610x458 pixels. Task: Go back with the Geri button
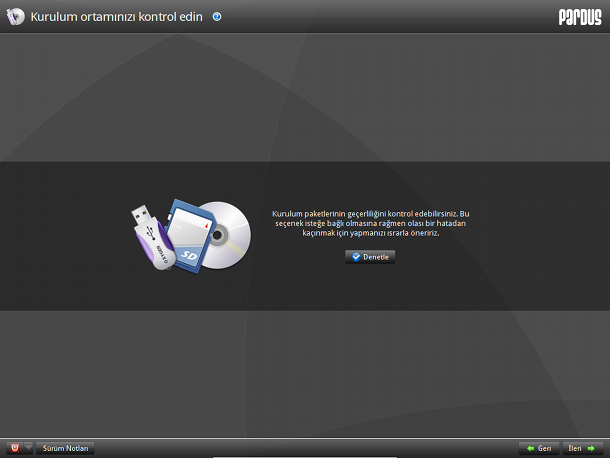click(x=539, y=448)
